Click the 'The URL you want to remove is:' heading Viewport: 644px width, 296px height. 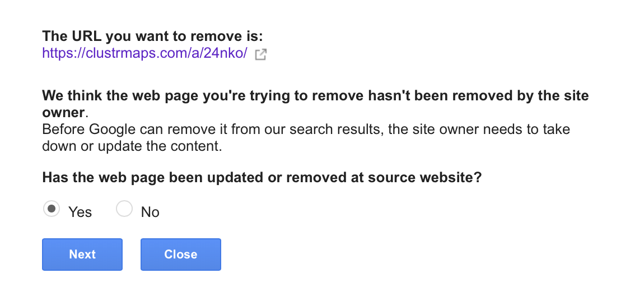click(152, 37)
